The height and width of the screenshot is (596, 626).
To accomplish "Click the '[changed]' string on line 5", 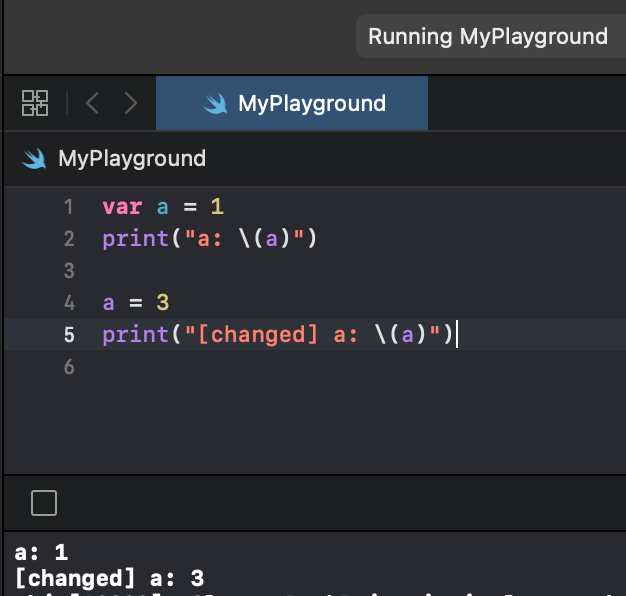I will pos(258,335).
